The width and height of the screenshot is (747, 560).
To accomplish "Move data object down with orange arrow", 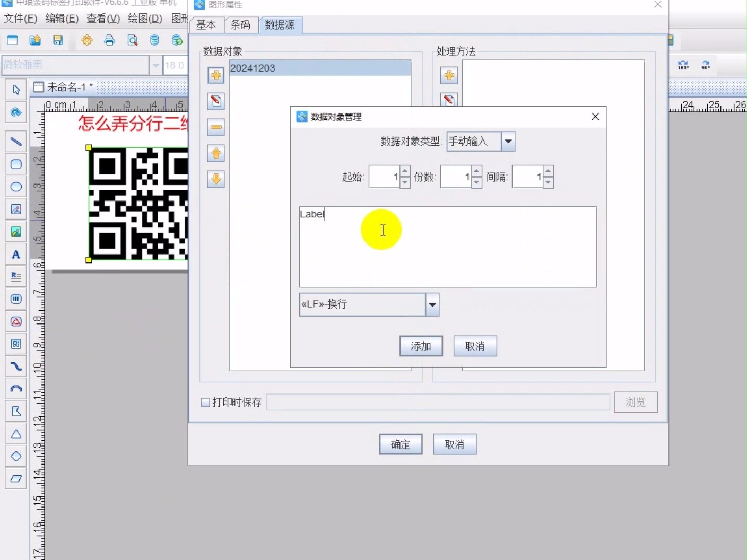I will 216,179.
